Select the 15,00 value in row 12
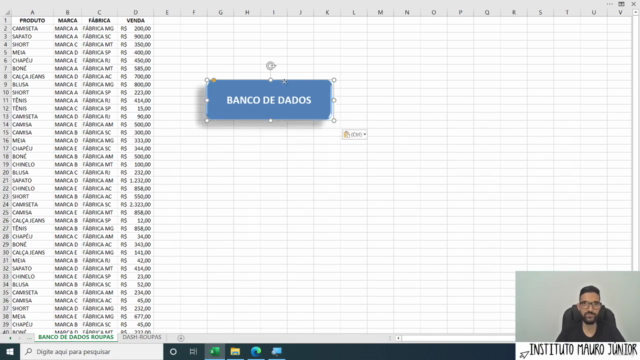640x360 pixels. point(136,109)
